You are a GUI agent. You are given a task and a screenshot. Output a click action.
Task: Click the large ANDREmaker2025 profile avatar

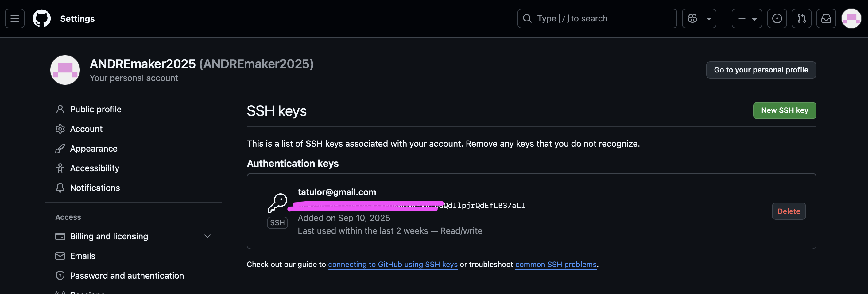click(x=65, y=70)
